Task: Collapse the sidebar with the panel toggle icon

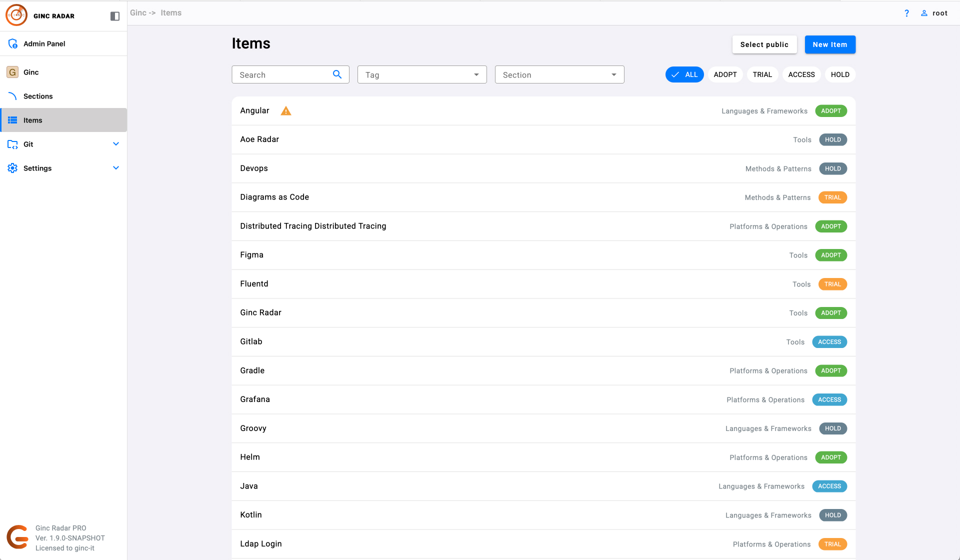Action: tap(115, 16)
